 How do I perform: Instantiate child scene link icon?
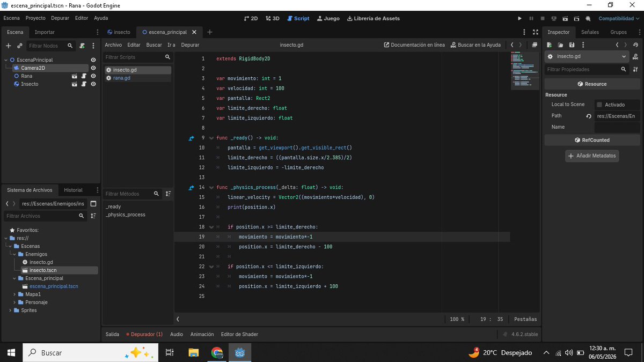(20, 46)
